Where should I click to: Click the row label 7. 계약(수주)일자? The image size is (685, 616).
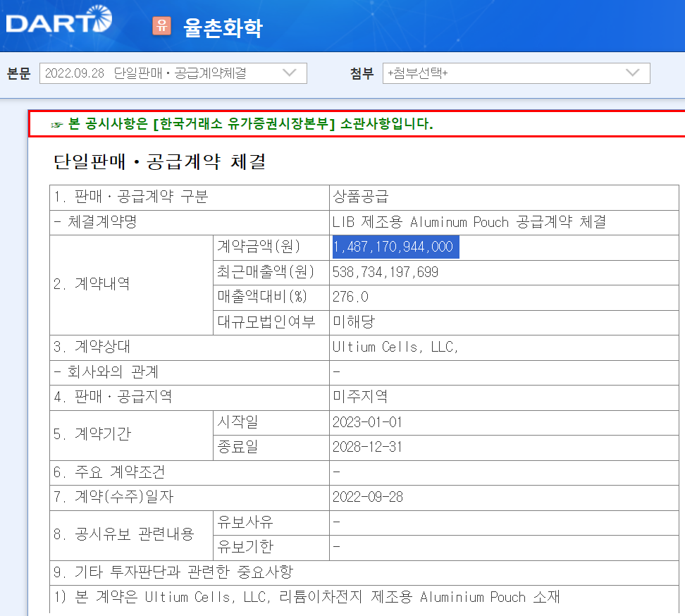113,497
